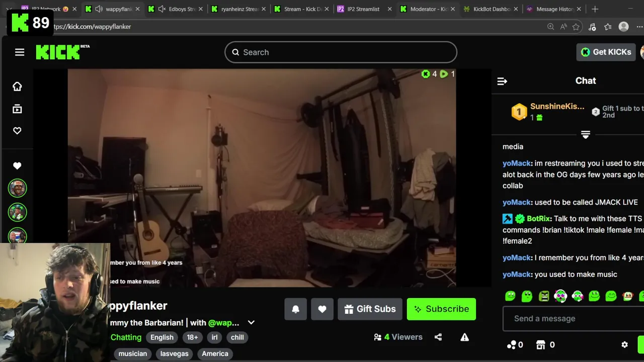This screenshot has height=362, width=644.
Task: Close the IP2 Streamlist tab
Action: coord(389,9)
